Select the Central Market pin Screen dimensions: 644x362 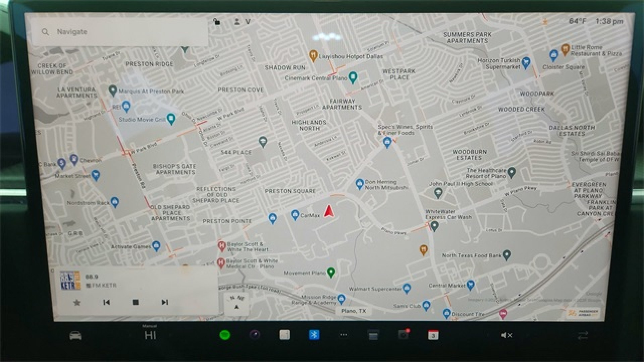point(471,285)
